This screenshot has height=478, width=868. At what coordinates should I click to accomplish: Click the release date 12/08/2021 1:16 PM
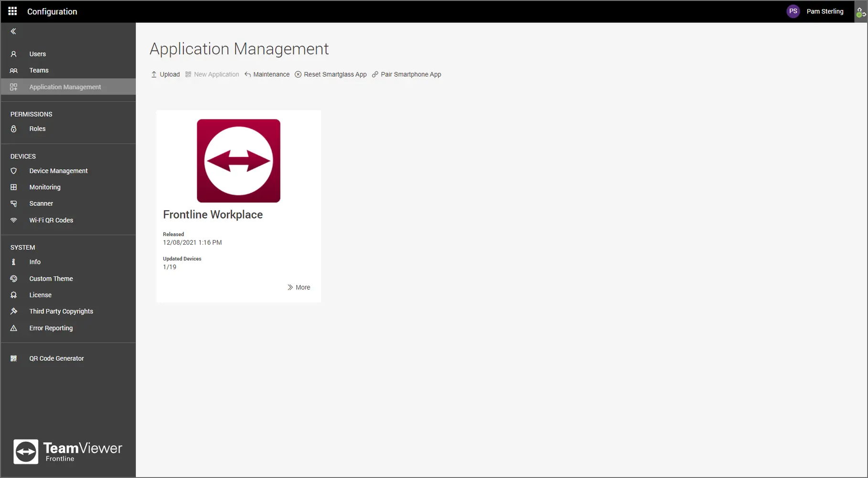pos(192,242)
